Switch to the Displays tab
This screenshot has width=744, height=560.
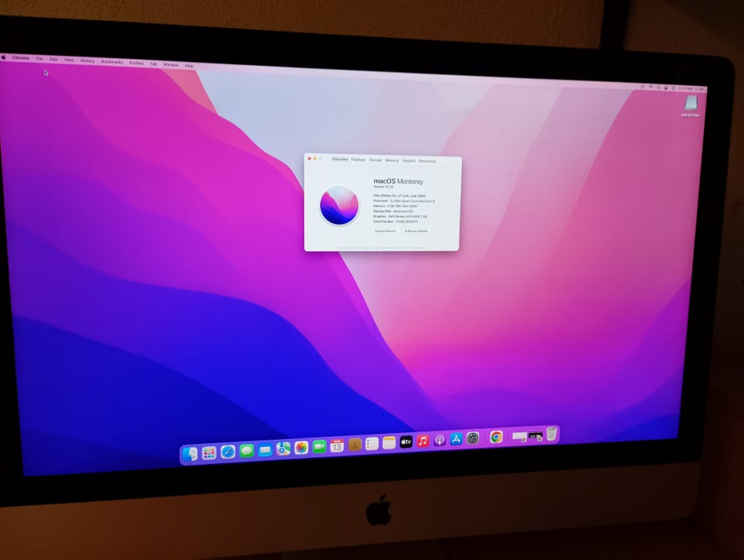click(359, 160)
